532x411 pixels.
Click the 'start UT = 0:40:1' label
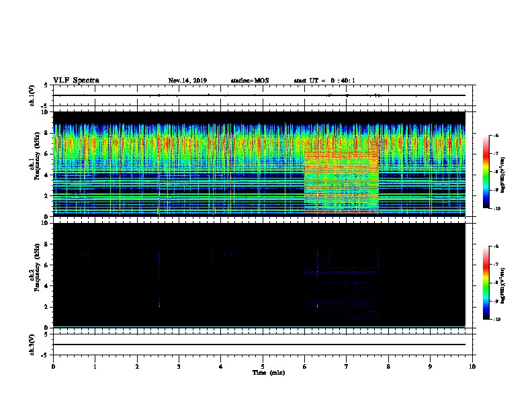(324, 81)
